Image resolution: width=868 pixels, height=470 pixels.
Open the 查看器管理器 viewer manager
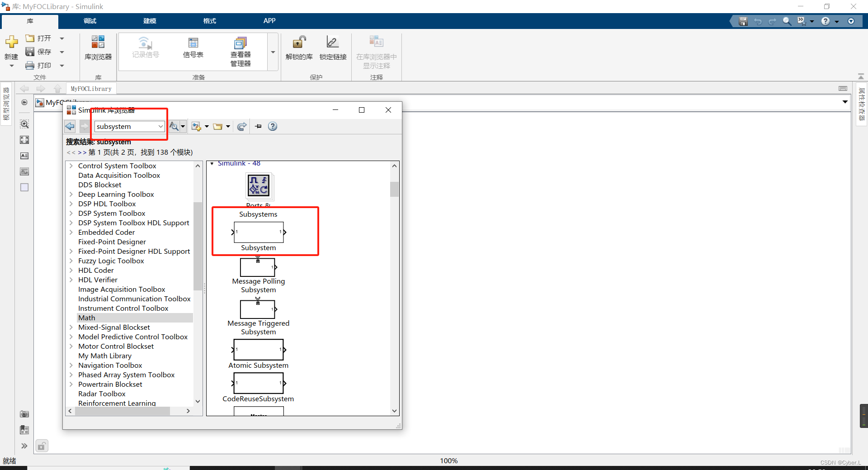click(241, 52)
